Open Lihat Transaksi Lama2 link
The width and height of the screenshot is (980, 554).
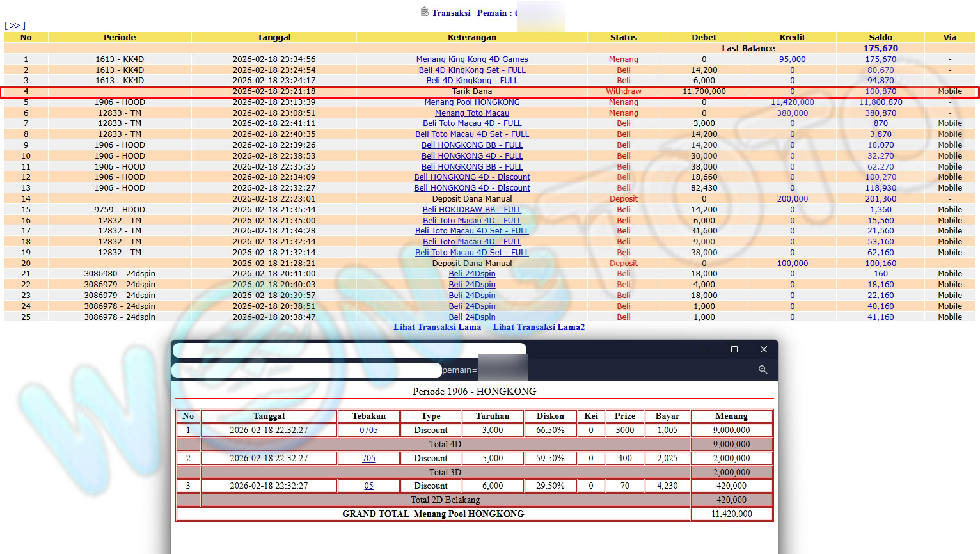(x=538, y=327)
